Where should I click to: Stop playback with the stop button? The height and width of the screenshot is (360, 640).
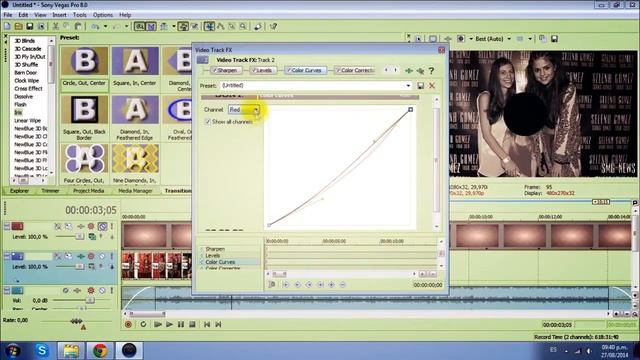(192, 324)
